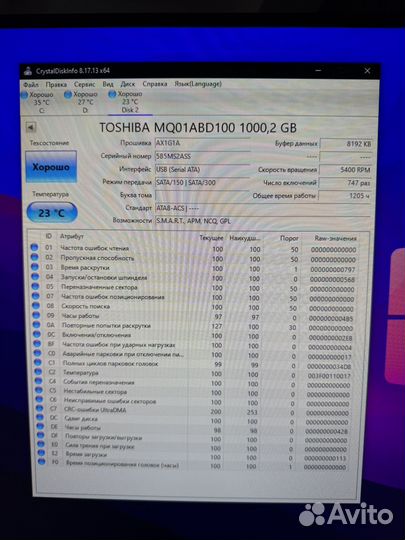Click the transfer mode field SATA/150 | SATA/300

point(202,183)
